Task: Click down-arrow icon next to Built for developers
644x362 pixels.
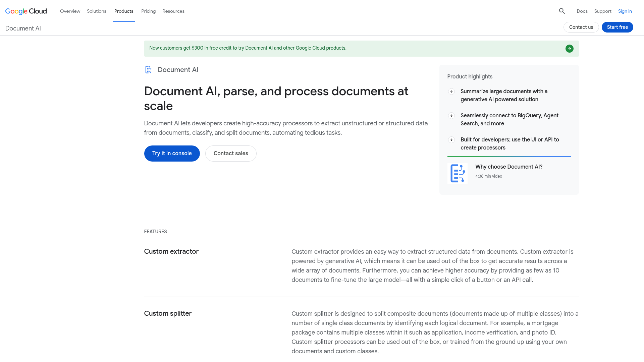Action: (451, 140)
